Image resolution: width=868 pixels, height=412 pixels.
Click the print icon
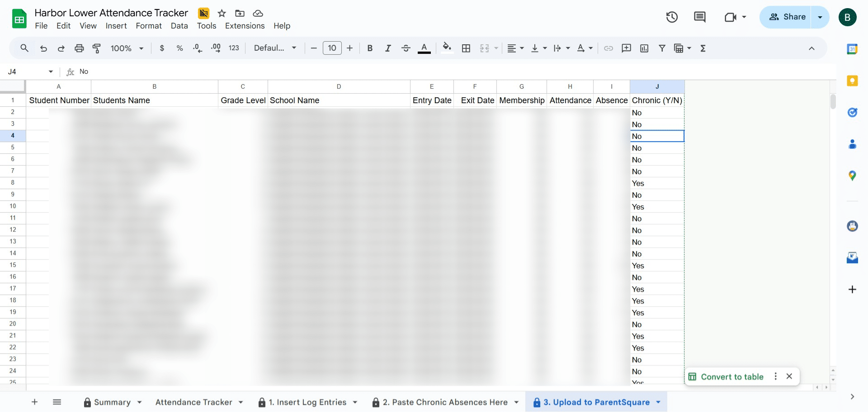point(79,48)
